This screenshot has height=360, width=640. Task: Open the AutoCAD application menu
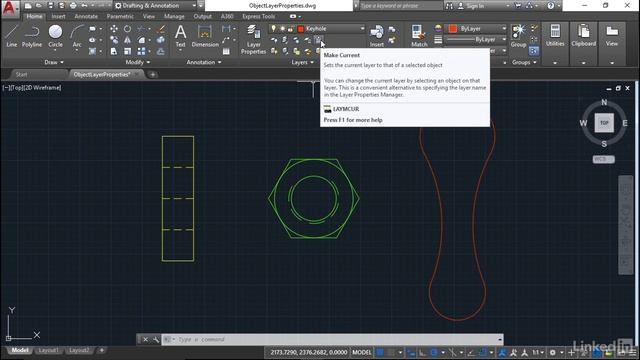[9, 8]
